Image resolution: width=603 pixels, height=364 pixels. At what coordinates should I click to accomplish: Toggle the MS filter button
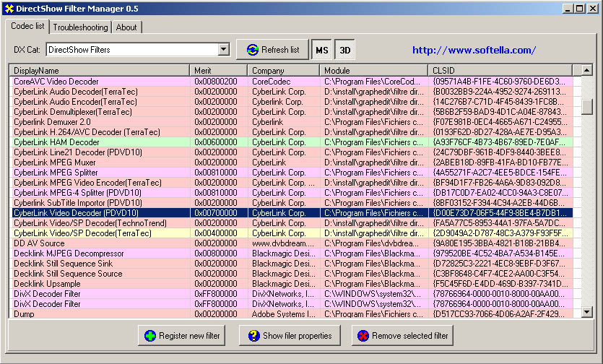pos(321,50)
